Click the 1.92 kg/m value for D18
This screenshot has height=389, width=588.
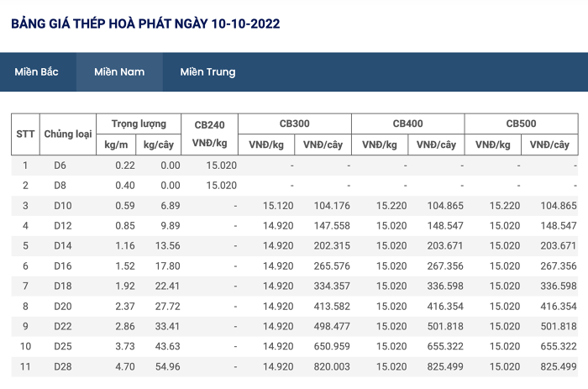tap(125, 286)
